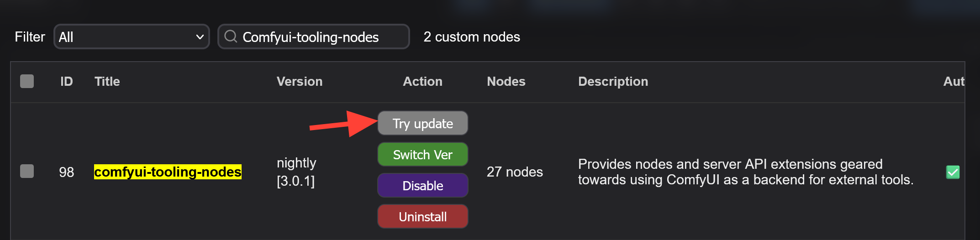The width and height of the screenshot is (980, 240).
Task: Click the Version column header
Action: click(x=300, y=81)
